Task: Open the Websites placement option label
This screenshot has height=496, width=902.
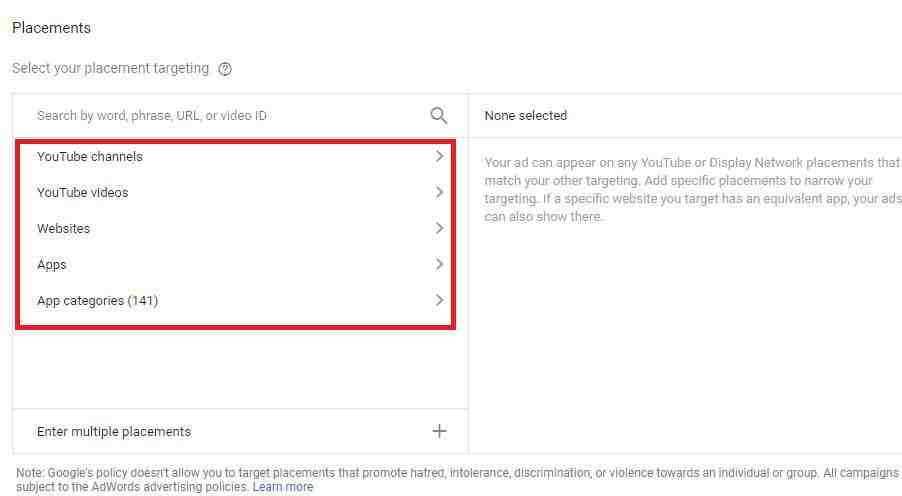Action: [x=63, y=228]
